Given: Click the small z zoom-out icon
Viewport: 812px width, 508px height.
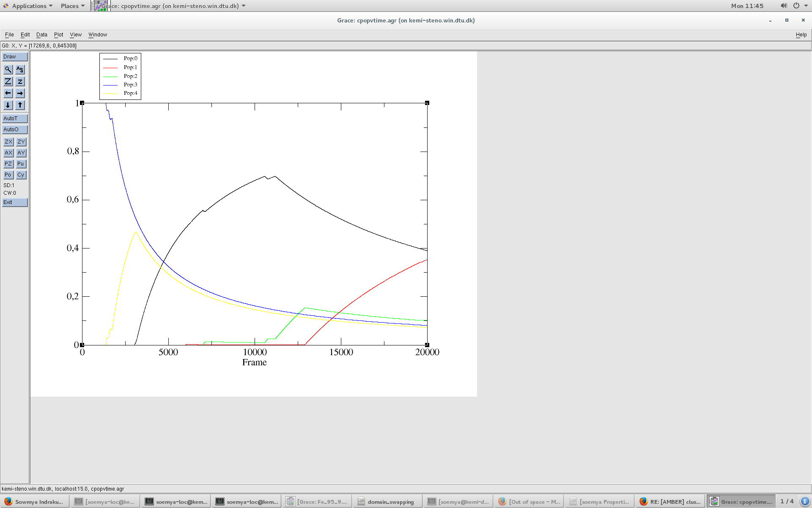Looking at the screenshot, I should click(x=20, y=81).
